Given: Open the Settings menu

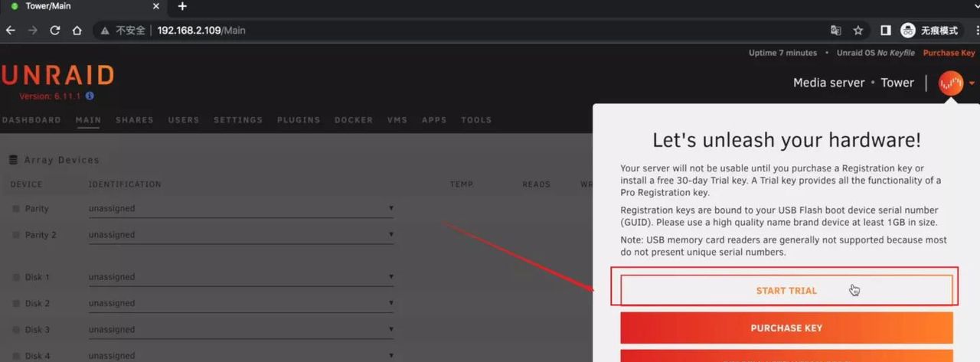Looking at the screenshot, I should [x=238, y=120].
